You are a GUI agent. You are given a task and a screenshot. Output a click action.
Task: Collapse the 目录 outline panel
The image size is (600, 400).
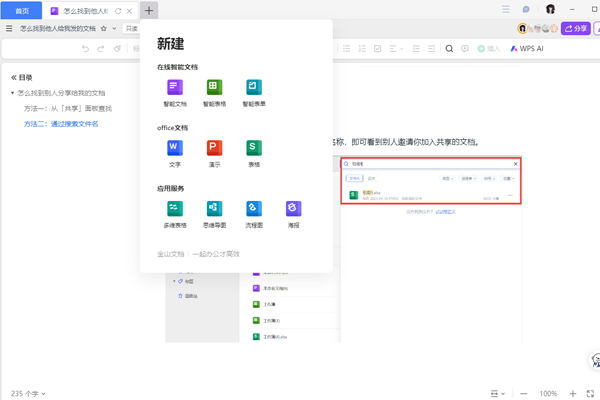[x=14, y=77]
